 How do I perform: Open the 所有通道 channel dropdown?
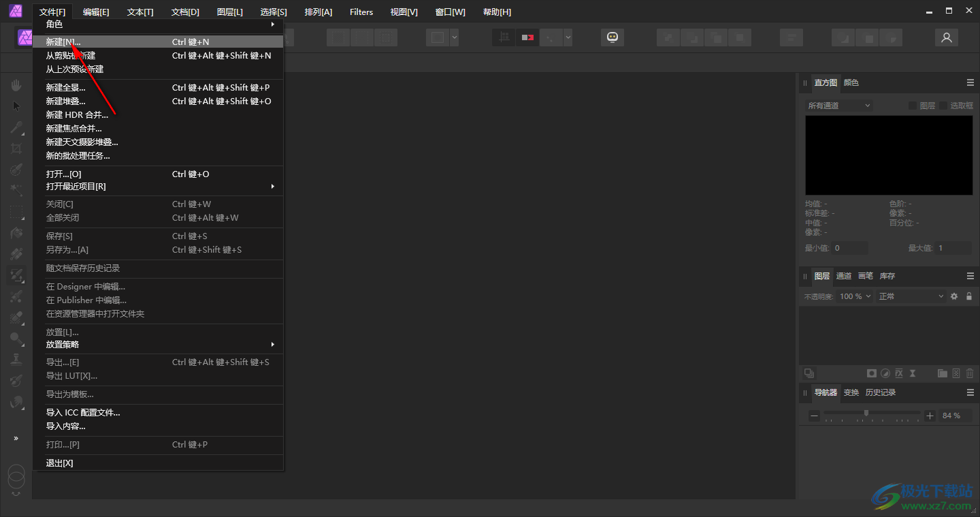[x=838, y=106]
